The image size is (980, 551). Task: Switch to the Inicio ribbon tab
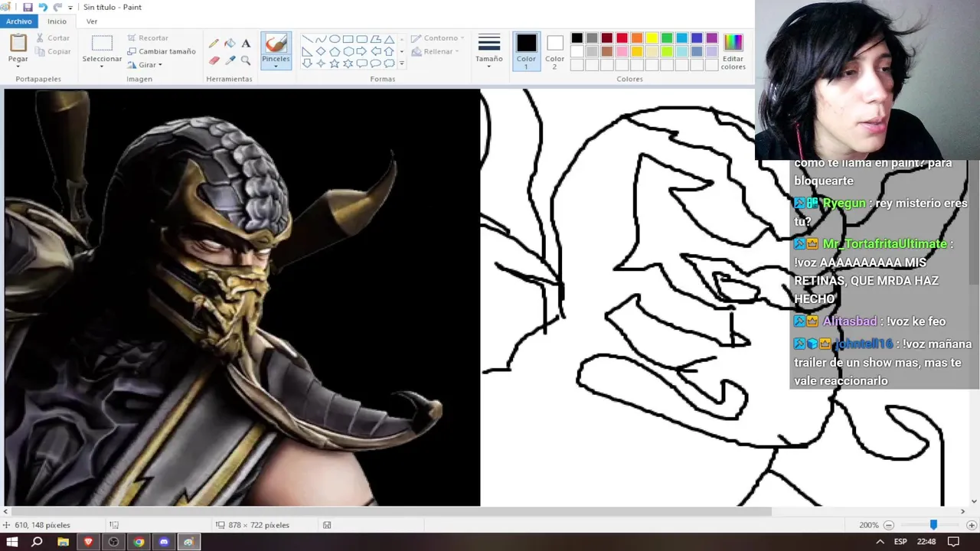point(57,21)
